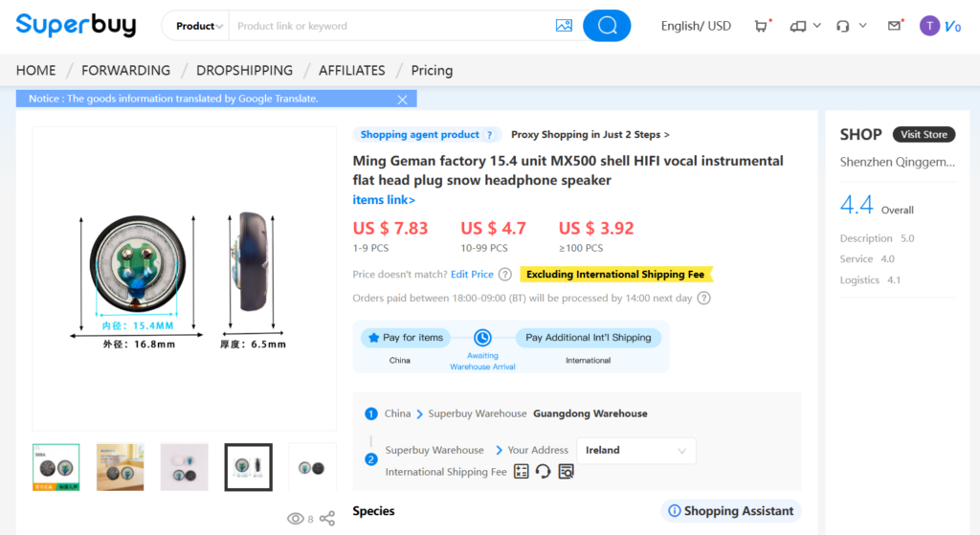Open the messages envelope icon
This screenshot has width=980, height=535.
pyautogui.click(x=895, y=26)
